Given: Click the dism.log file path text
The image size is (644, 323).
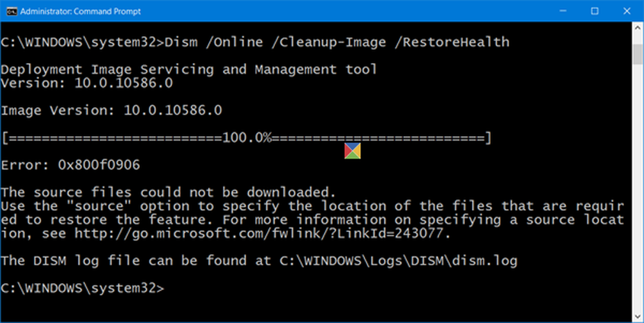Looking at the screenshot, I should tap(399, 261).
